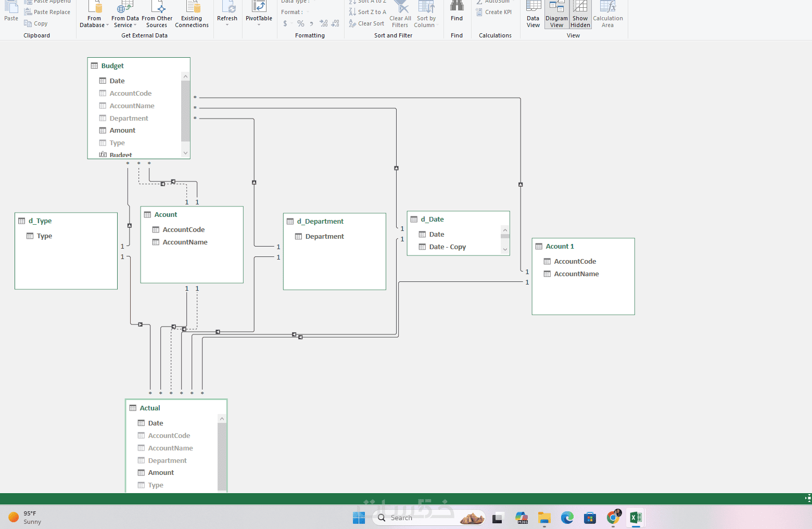Click Paste Replace button
This screenshot has height=529, width=812.
pyautogui.click(x=47, y=12)
